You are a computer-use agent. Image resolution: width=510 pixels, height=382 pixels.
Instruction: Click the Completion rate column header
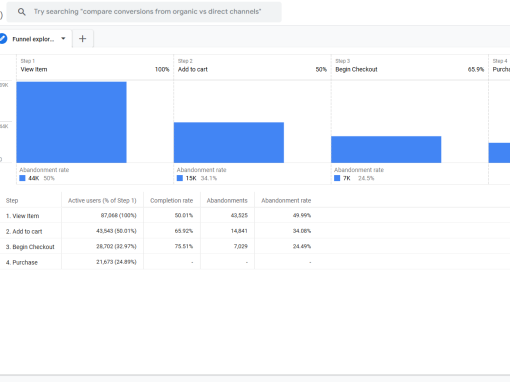point(172,201)
